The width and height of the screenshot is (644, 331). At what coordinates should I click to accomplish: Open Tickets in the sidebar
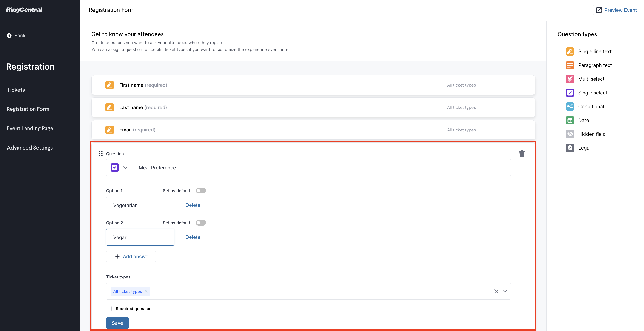(x=16, y=90)
